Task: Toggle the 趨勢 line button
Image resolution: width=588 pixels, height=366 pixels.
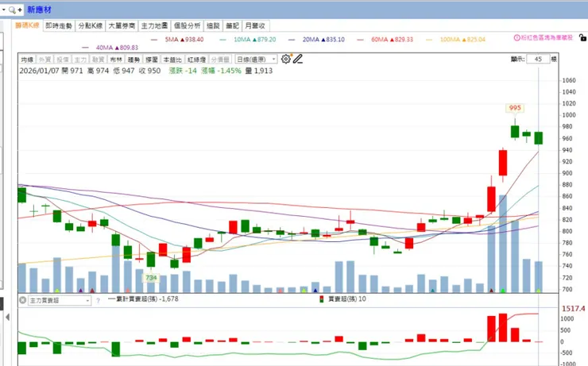Action: click(x=133, y=60)
